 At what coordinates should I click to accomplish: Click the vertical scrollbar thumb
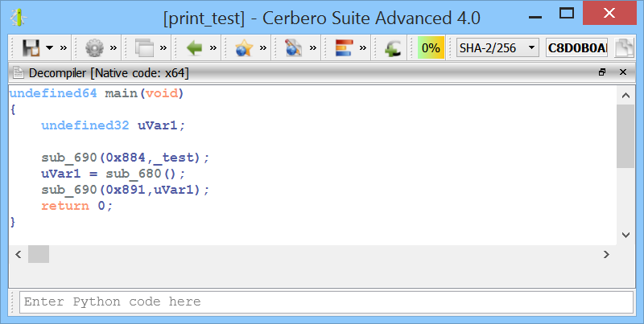(626, 136)
